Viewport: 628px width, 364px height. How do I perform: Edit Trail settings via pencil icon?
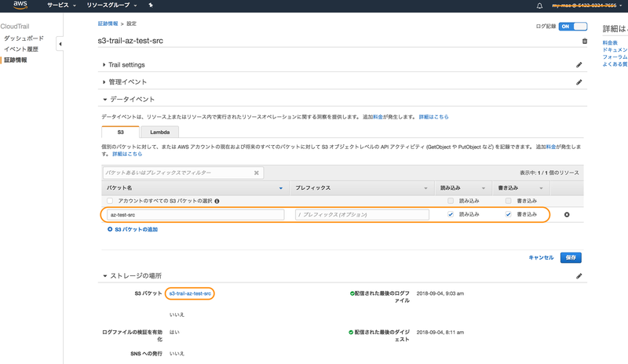click(579, 65)
